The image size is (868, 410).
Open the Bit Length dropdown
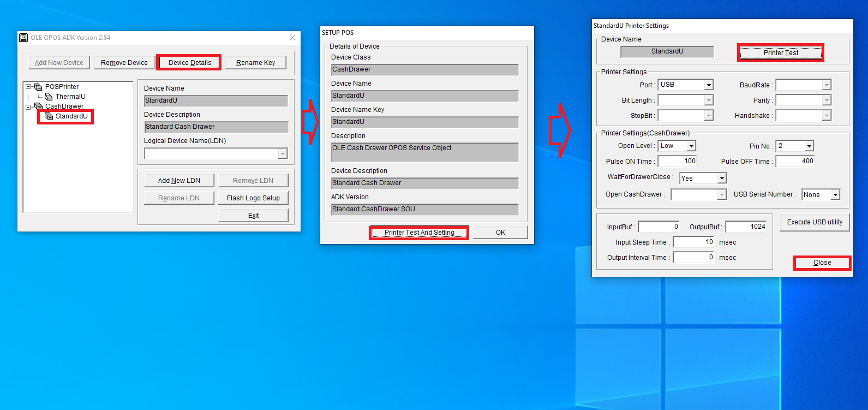709,100
